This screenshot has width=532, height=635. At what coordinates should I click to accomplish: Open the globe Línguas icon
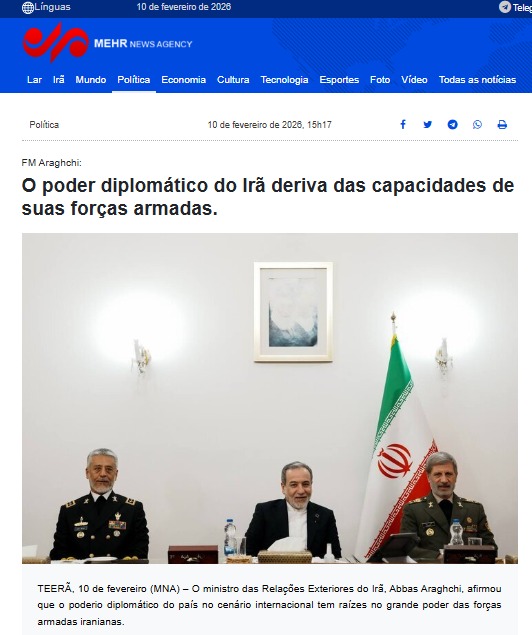(28, 7)
